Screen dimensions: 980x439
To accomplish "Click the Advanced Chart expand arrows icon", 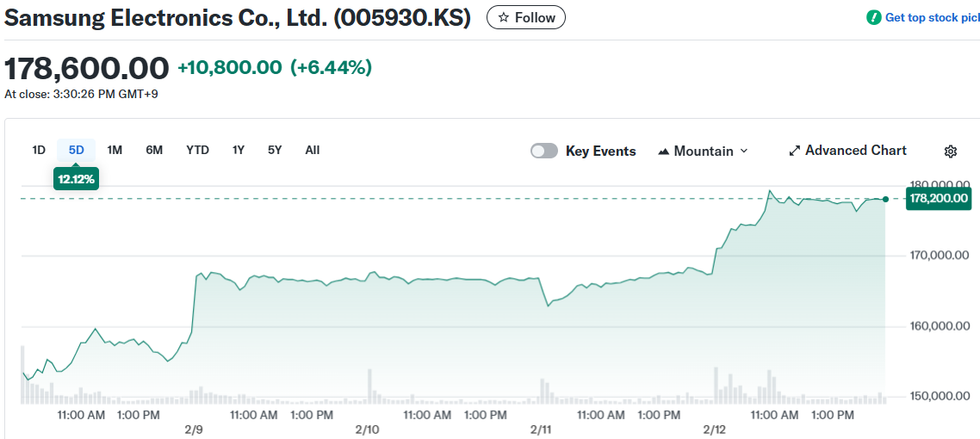I will [x=794, y=151].
